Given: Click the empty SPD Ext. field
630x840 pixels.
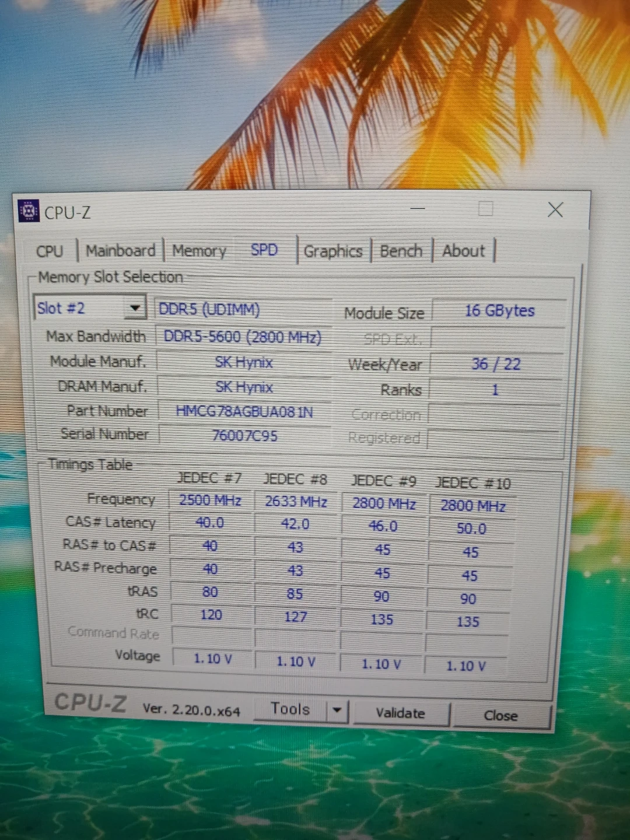Looking at the screenshot, I should click(498, 338).
